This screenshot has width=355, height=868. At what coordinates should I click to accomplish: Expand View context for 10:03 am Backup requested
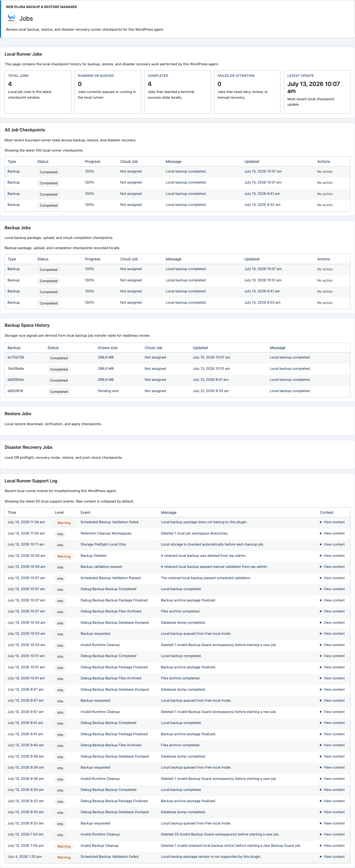click(332, 633)
